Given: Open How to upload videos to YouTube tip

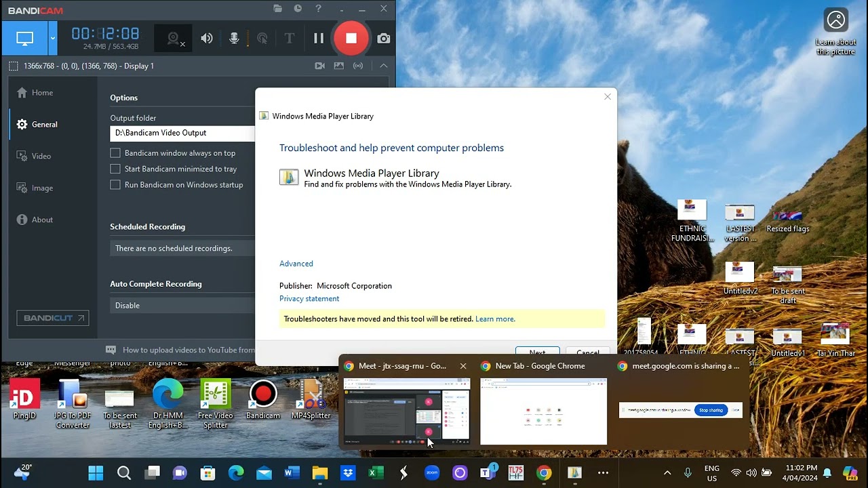Looking at the screenshot, I should [182, 350].
